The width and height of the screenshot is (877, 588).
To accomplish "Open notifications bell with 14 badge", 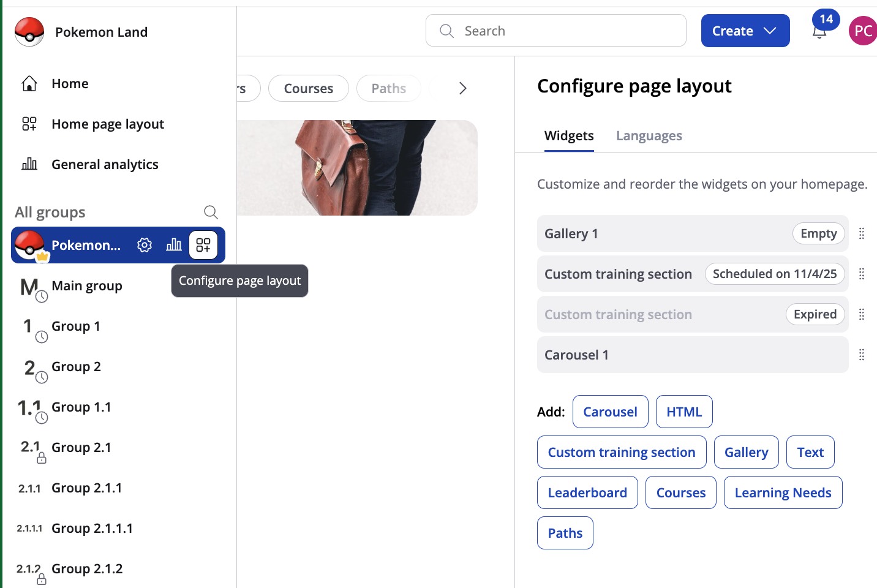I will tap(821, 29).
